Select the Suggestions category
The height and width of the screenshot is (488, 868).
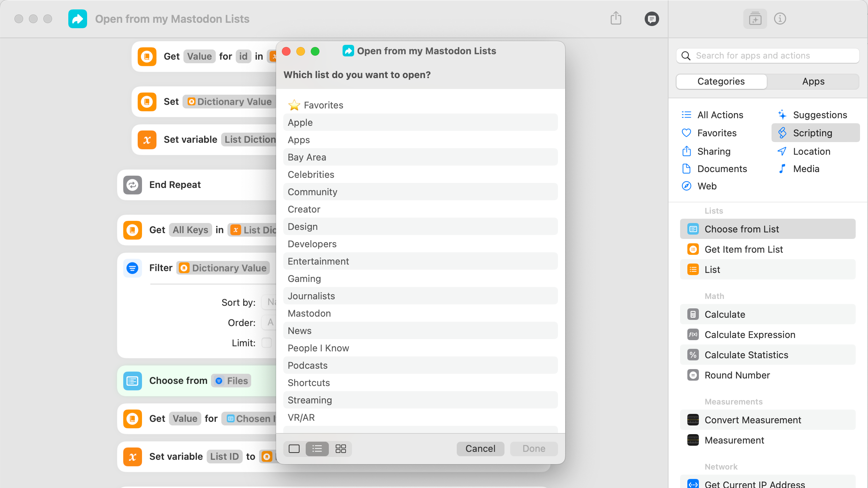tap(812, 115)
